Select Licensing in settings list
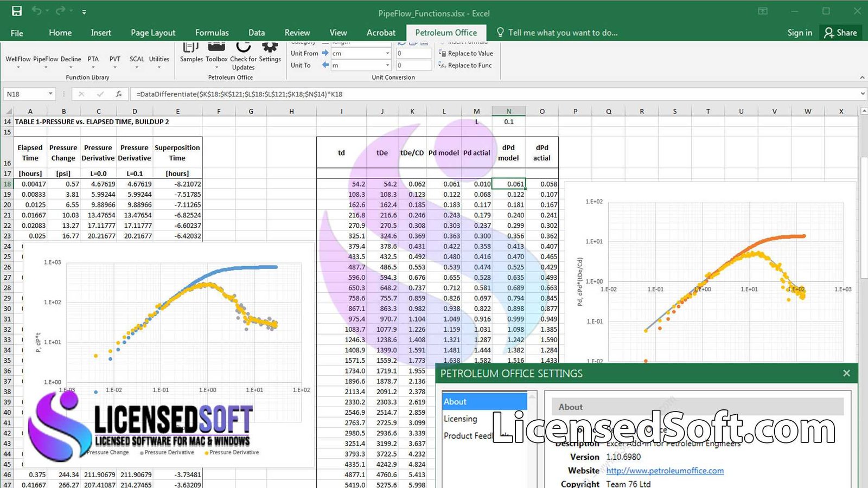Viewport: 868px width, 488px height. [x=461, y=419]
